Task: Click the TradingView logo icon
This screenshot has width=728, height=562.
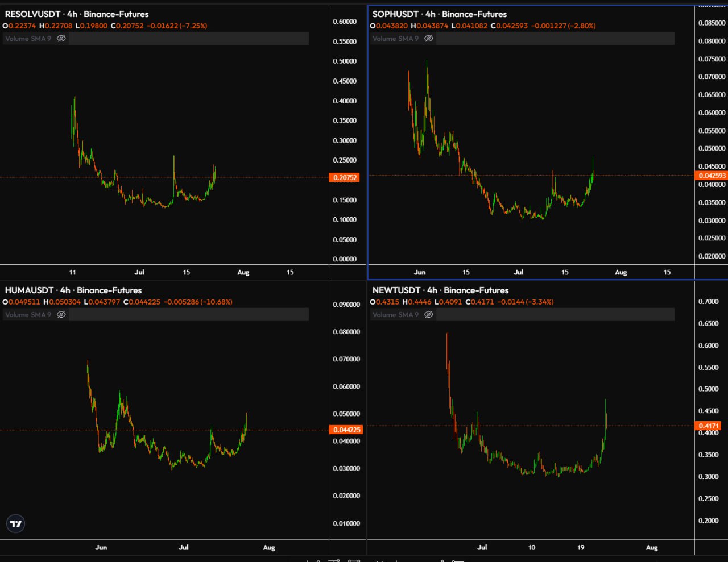Action: [x=16, y=523]
